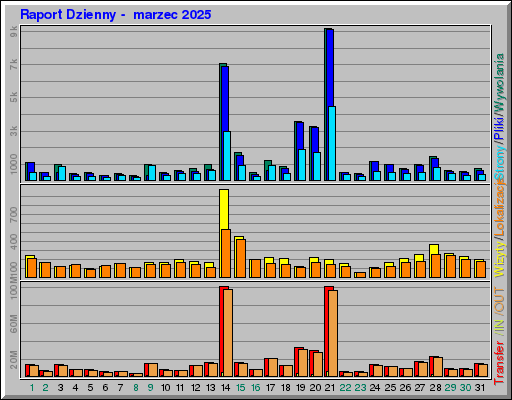The image size is (512, 400).
Task: Click the "60M" transfer axis value
Action: tap(13, 324)
